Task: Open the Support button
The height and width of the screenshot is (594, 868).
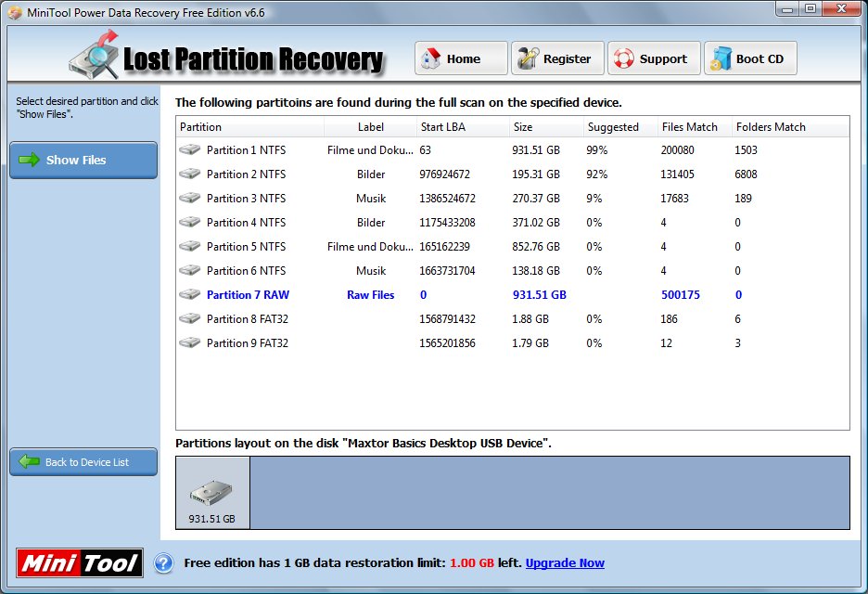Action: pos(654,58)
